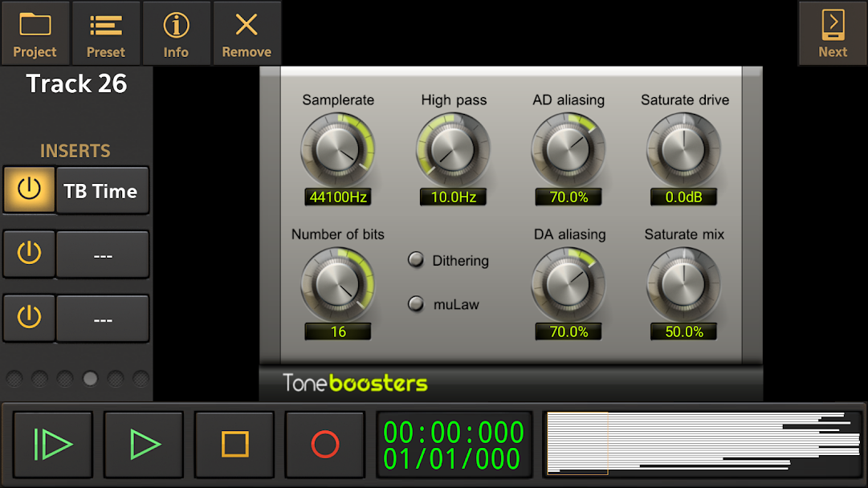Start recording
Screen dimensions: 868x488
click(325, 445)
